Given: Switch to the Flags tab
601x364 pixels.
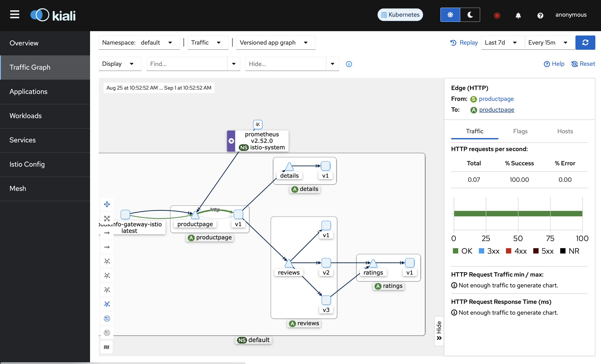Looking at the screenshot, I should [x=520, y=131].
